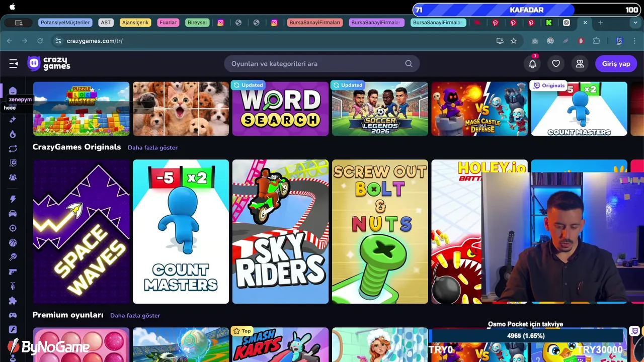The width and height of the screenshot is (644, 362).
Task: Close the current CrazyGames tab
Action: point(585,23)
